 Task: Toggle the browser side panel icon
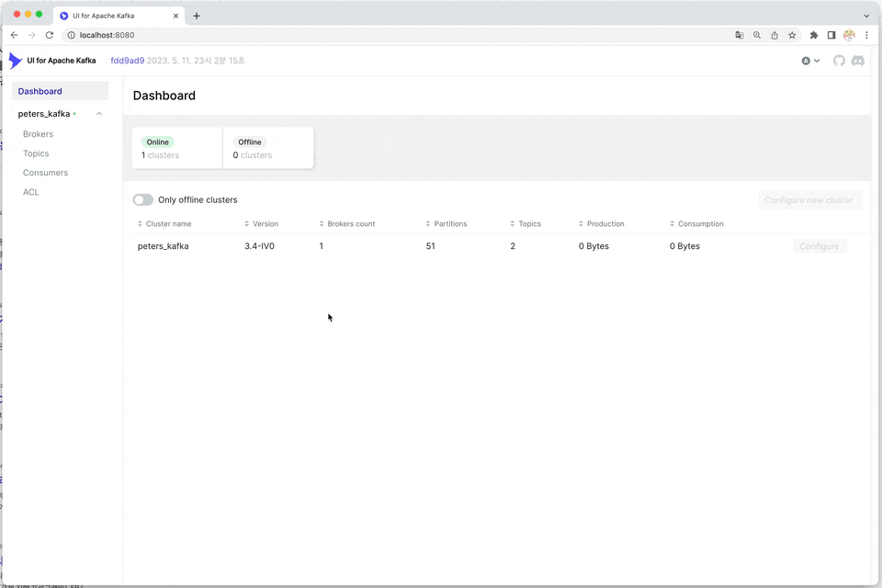(x=831, y=35)
